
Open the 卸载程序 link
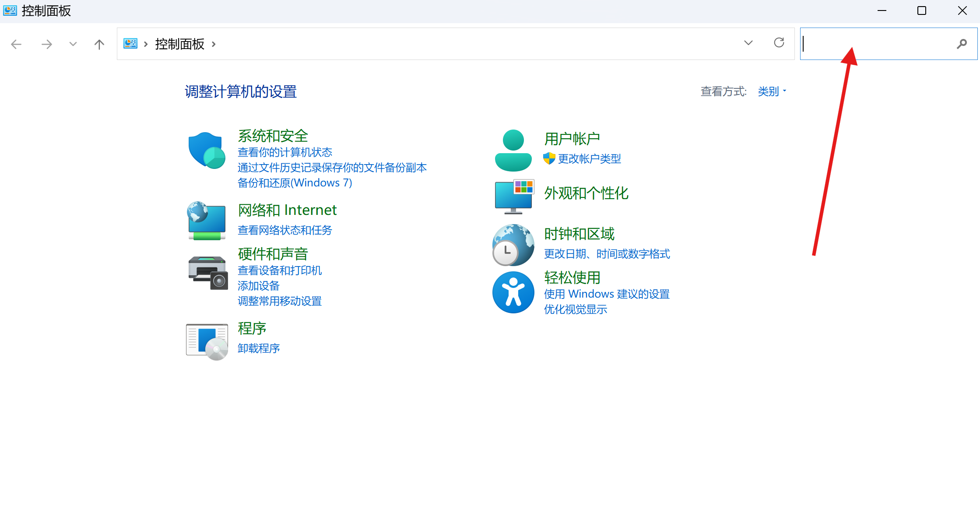pyautogui.click(x=259, y=348)
